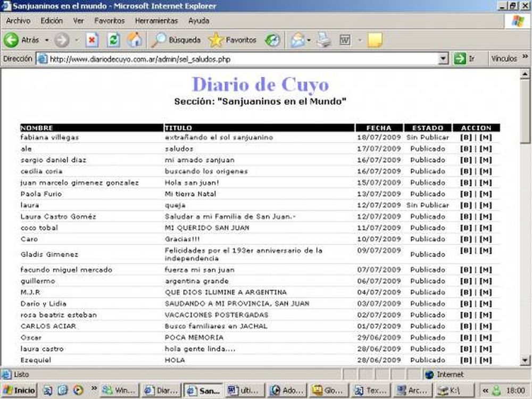This screenshot has width=532, height=399.
Task: Click [B] for fabiana villegas row
Action: coord(466,137)
